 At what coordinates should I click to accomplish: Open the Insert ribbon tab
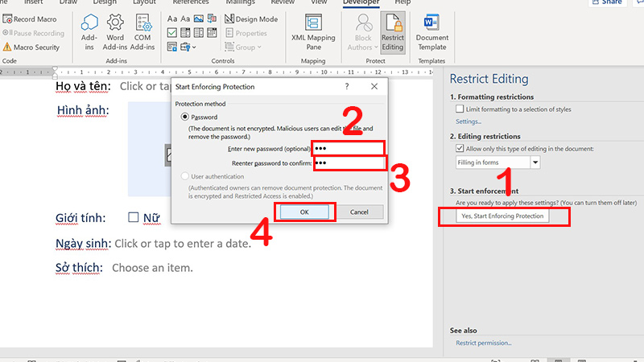pyautogui.click(x=34, y=2)
